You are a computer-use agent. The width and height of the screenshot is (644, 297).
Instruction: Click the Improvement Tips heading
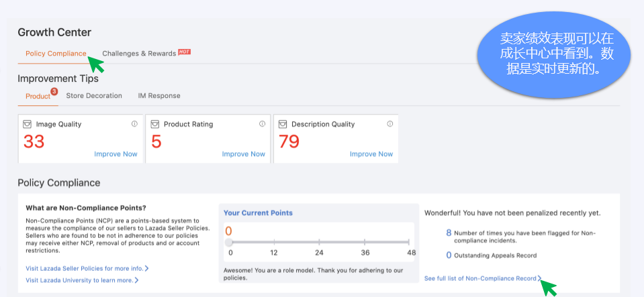tap(58, 78)
